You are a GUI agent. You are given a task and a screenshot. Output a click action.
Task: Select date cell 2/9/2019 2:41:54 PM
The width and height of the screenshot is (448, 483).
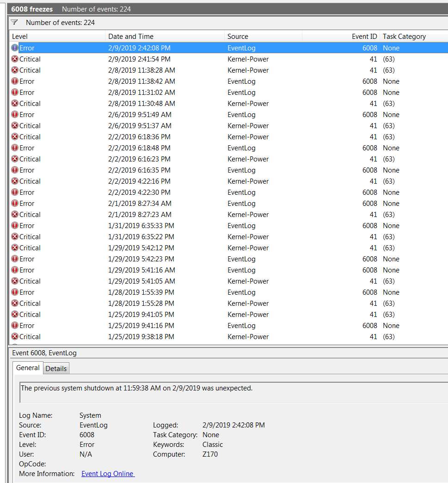(x=139, y=59)
